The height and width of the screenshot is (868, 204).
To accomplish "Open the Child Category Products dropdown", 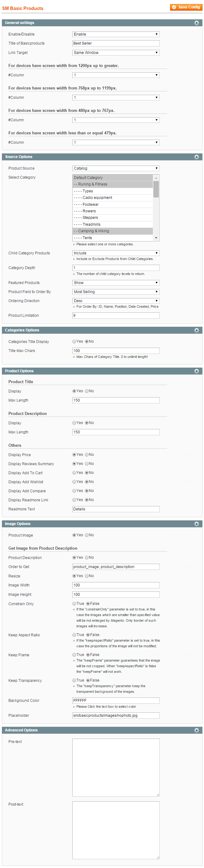I will point(116,253).
